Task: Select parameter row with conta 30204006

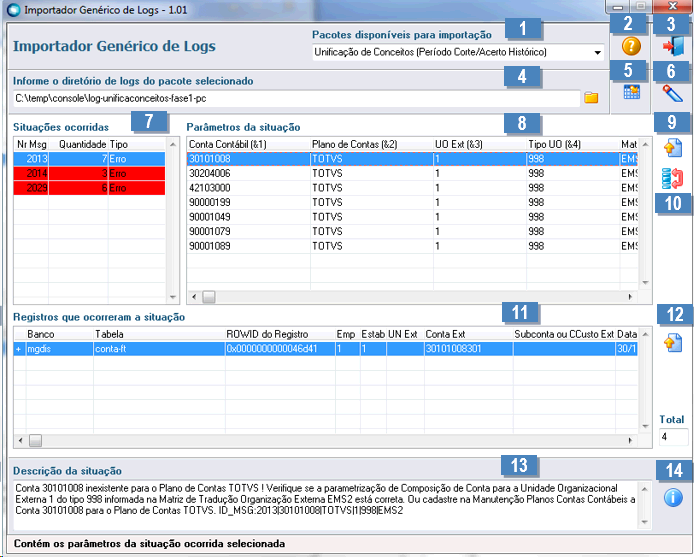Action: tap(412, 173)
